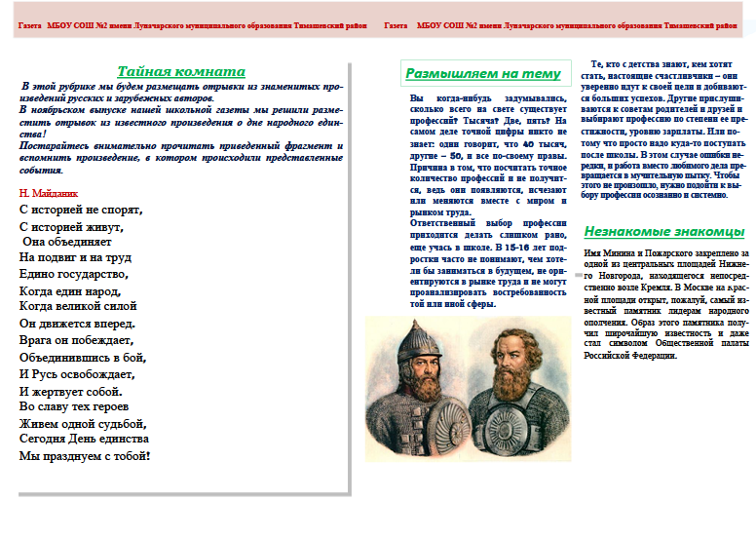Click the author name "Н. Майданик"
This screenshot has width=756, height=538.
pyautogui.click(x=48, y=194)
